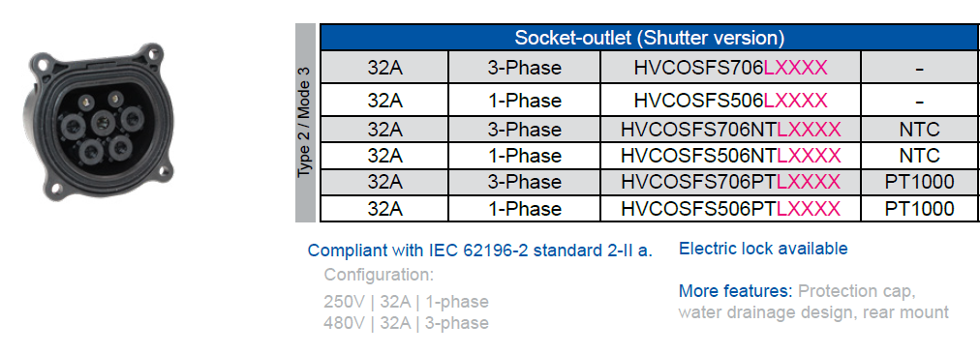
Task: Click the Type 2 / Mode 3 vertical label
Action: (305, 123)
